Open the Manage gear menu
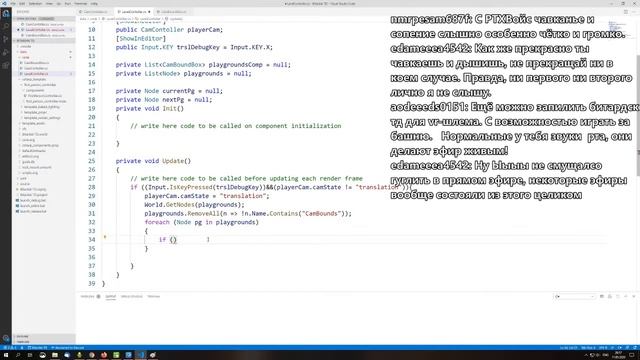The width and height of the screenshot is (640, 360). click(6, 338)
